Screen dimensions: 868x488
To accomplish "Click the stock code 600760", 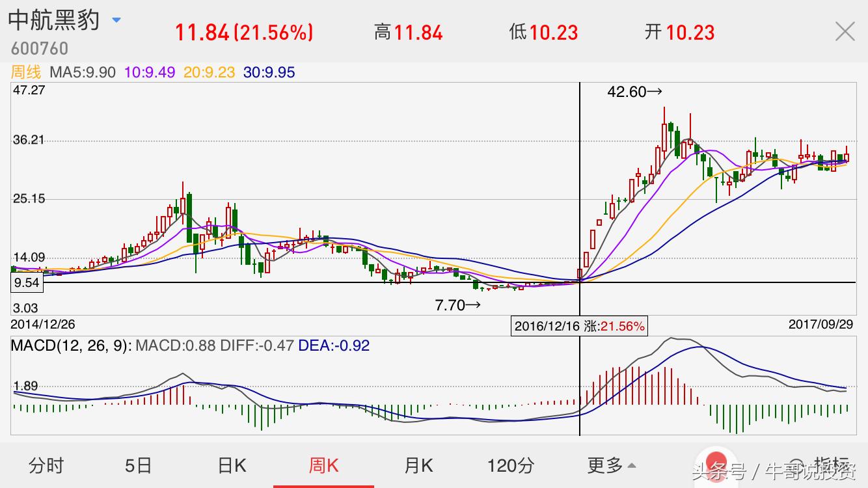I will pyautogui.click(x=40, y=49).
